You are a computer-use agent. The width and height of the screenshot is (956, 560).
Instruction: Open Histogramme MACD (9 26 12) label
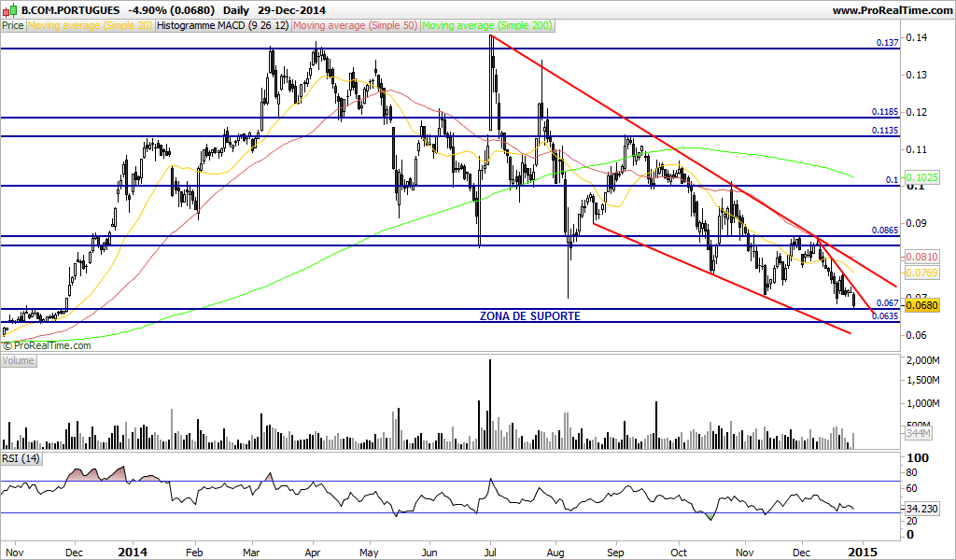pyautogui.click(x=223, y=25)
